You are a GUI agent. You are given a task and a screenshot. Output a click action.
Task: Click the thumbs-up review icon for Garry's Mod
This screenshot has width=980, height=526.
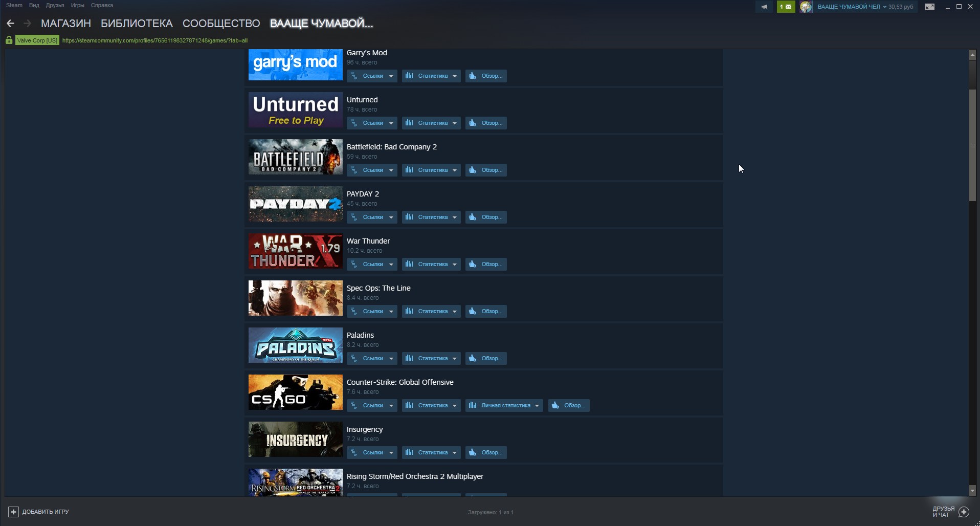(x=472, y=76)
